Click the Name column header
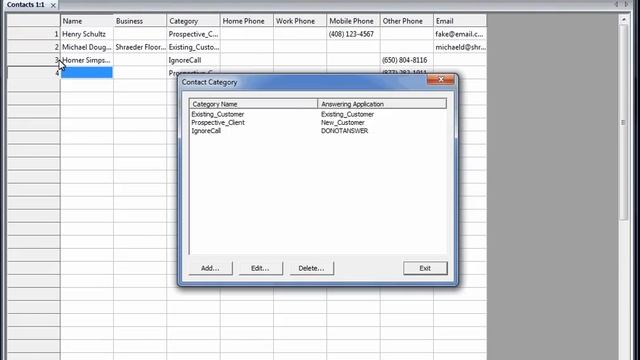Image resolution: width=640 pixels, height=360 pixels. click(x=87, y=21)
